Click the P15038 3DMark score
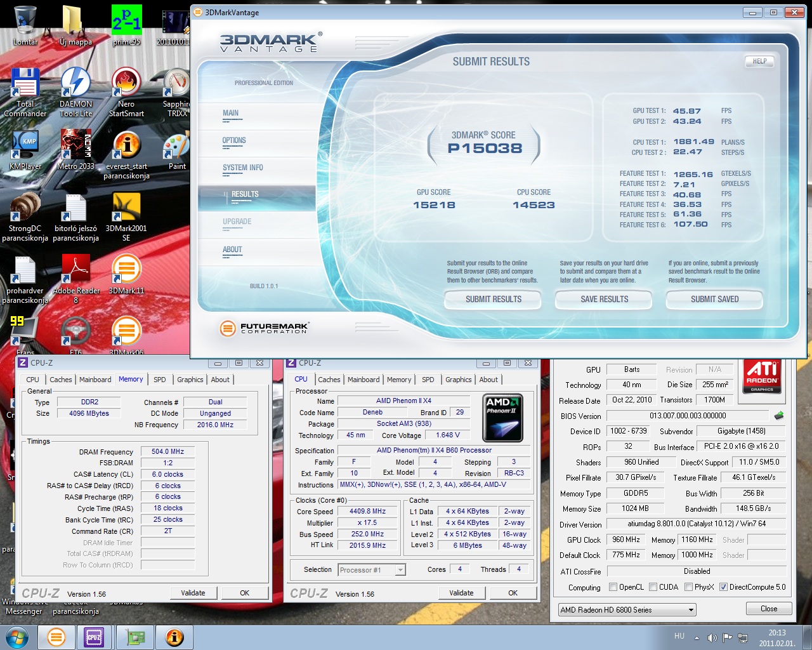This screenshot has width=812, height=650. (x=485, y=149)
